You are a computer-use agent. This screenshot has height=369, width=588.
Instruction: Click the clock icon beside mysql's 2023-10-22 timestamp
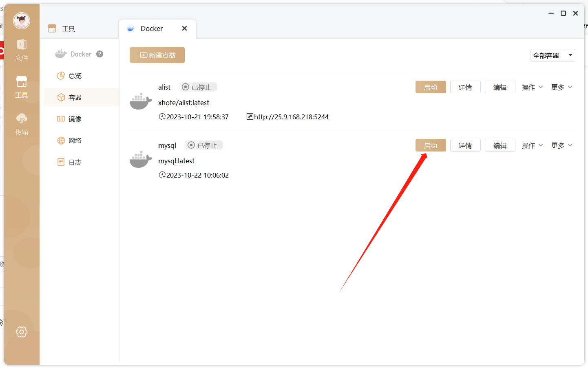click(162, 175)
